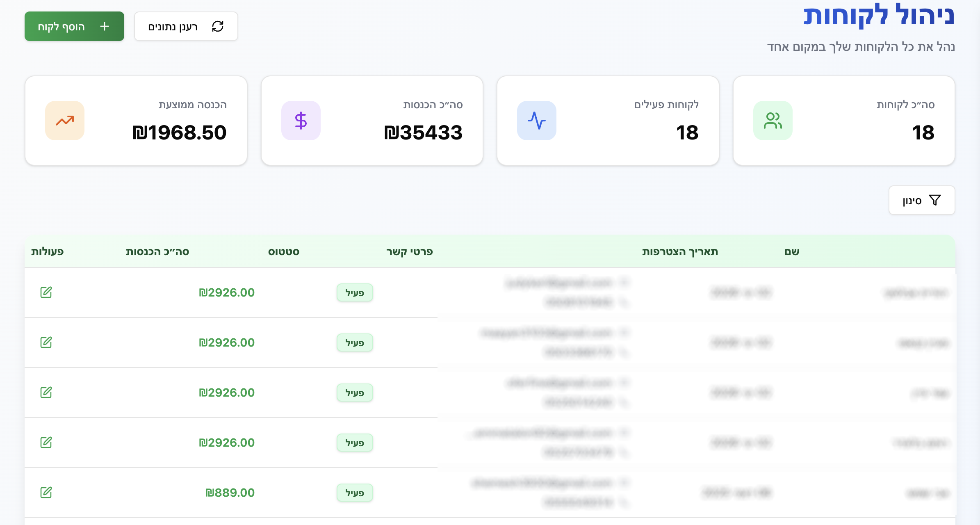This screenshot has height=525, width=980.
Task: Click the edit icon in the second ₪2926.00 row
Action: pyautogui.click(x=46, y=342)
